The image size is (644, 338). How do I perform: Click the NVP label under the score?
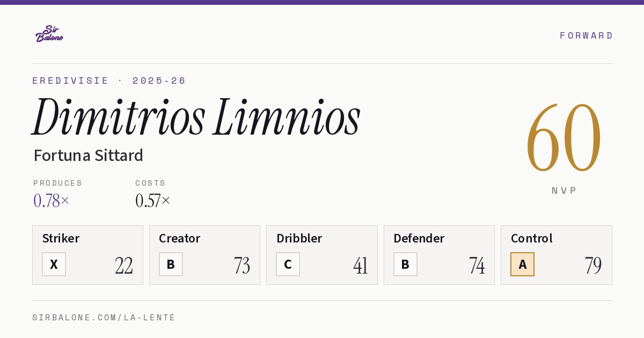coord(564,190)
